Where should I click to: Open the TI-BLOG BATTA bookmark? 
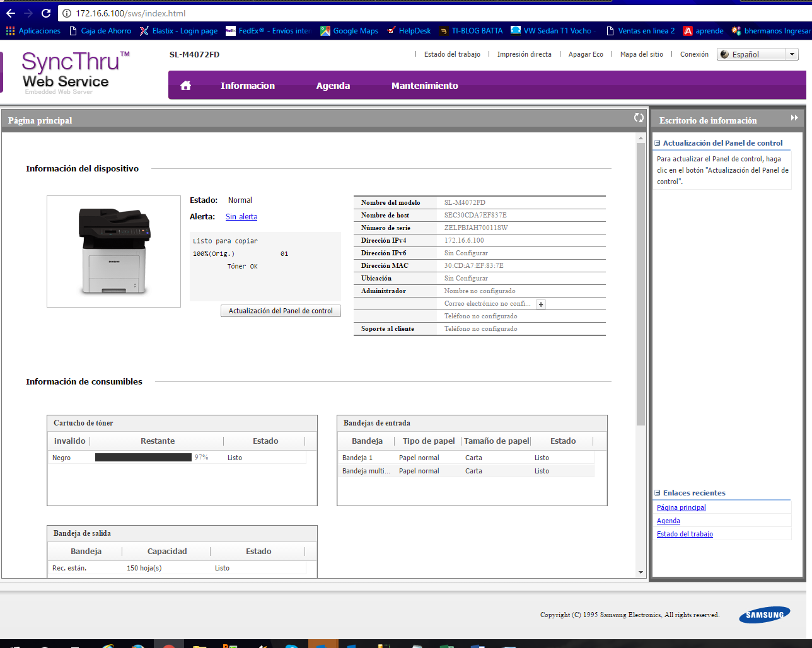pyautogui.click(x=471, y=30)
